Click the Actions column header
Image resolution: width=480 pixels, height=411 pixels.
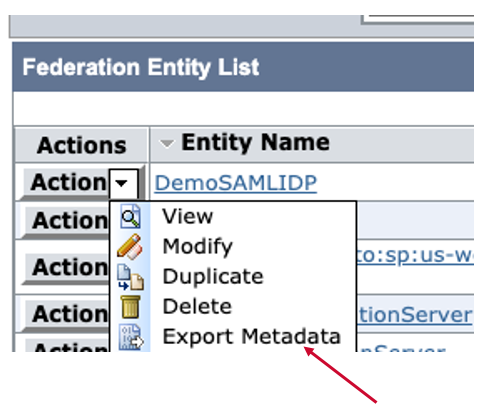pos(82,145)
